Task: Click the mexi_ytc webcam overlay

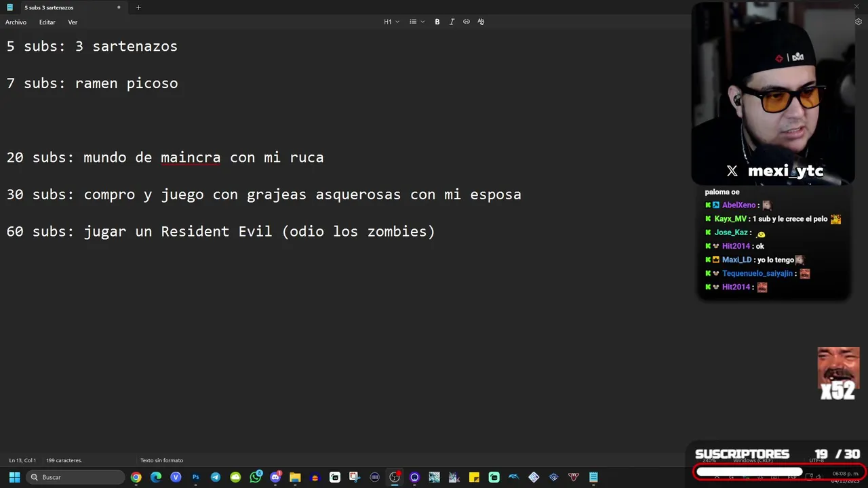Action: pyautogui.click(x=772, y=94)
